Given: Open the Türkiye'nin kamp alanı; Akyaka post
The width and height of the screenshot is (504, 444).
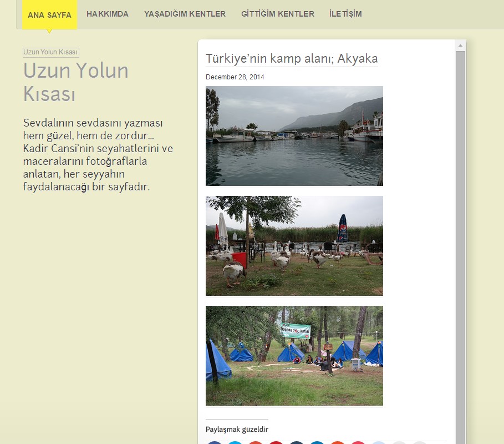Looking at the screenshot, I should [x=292, y=58].
